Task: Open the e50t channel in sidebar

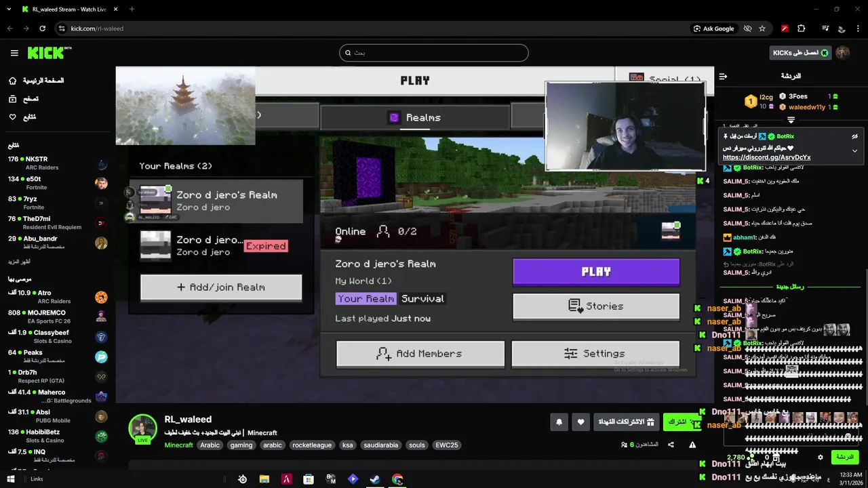Action: pyautogui.click(x=58, y=183)
